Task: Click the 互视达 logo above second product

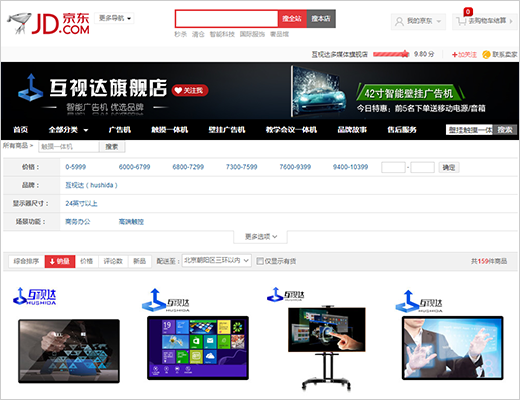Action: 166,301
